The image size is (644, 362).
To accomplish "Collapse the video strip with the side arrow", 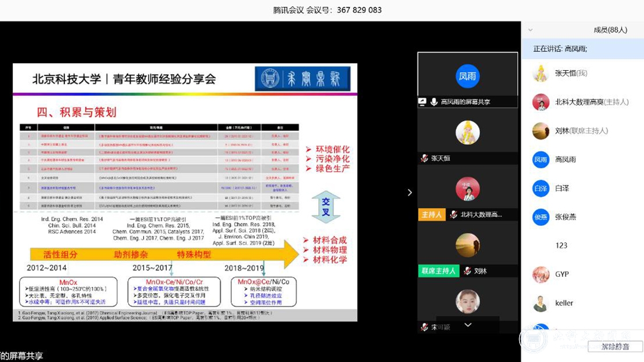I will (409, 192).
